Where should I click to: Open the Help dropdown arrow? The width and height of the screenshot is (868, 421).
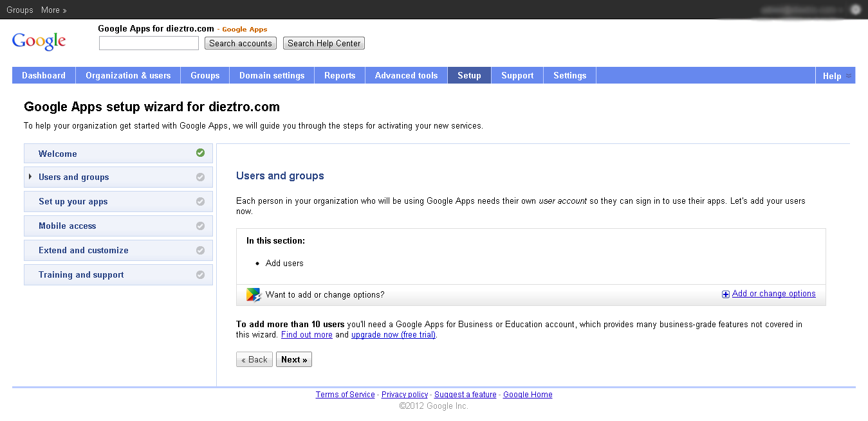pyautogui.click(x=849, y=76)
